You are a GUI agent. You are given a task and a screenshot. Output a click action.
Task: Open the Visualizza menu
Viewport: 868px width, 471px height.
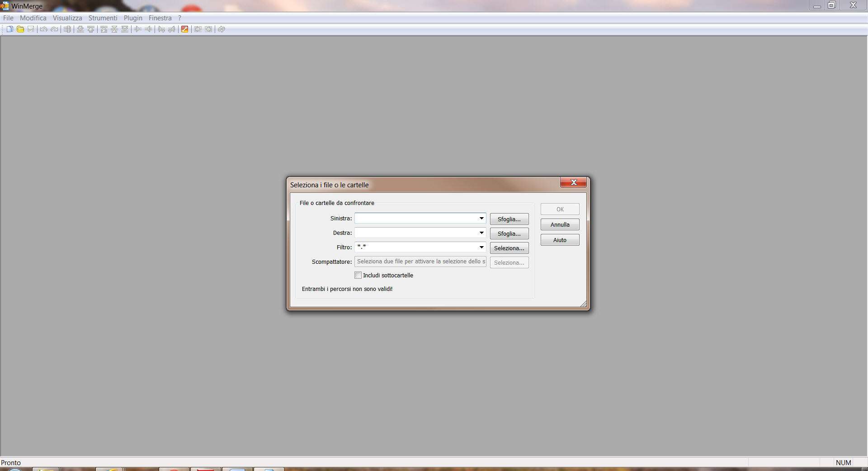coord(67,18)
